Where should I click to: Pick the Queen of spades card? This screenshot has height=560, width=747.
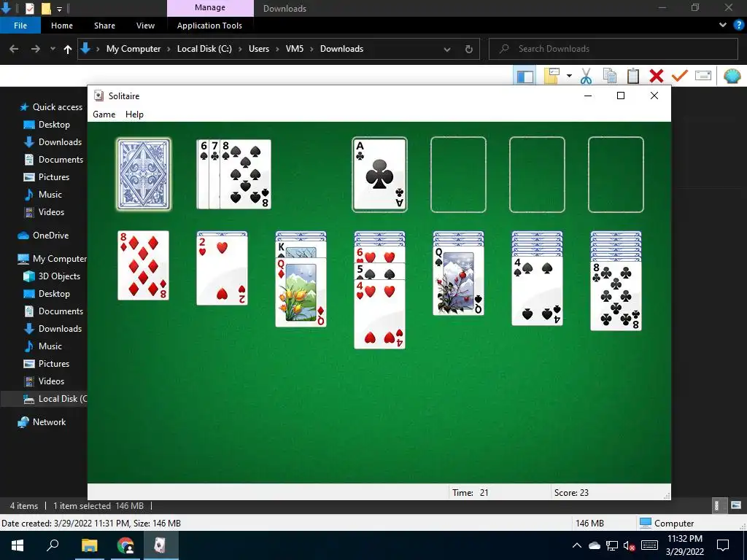[x=458, y=281]
